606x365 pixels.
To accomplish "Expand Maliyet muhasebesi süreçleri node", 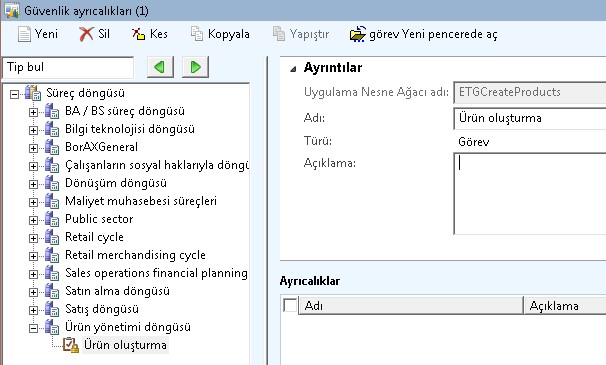I will [x=33, y=202].
